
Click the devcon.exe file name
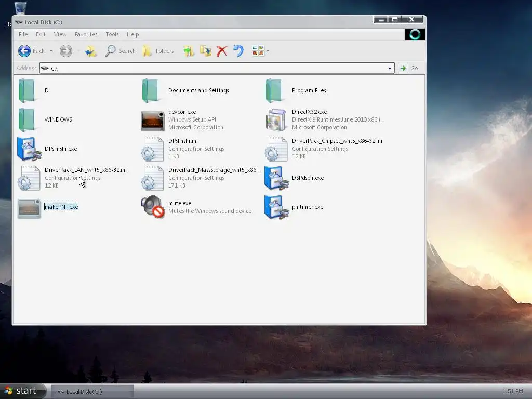click(182, 112)
